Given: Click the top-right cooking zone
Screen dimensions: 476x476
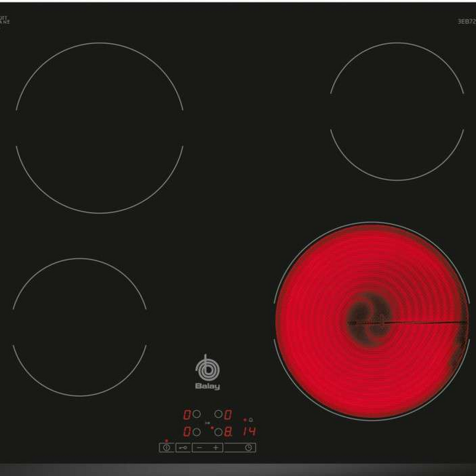Looking at the screenshot, I should pos(397,111).
